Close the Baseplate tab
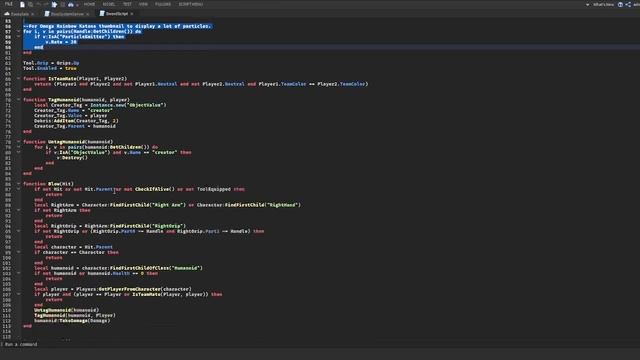This screenshot has width=640, height=360. (33, 14)
